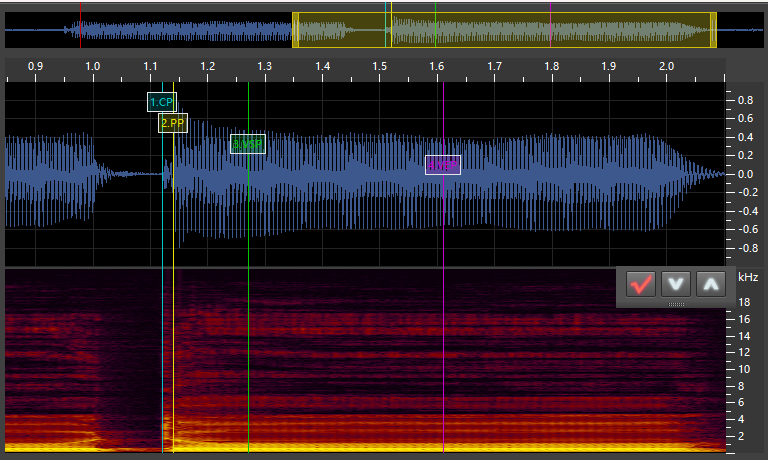Select the 4.VEP marker label
Image resolution: width=768 pixels, height=460 pixels.
pyautogui.click(x=443, y=166)
